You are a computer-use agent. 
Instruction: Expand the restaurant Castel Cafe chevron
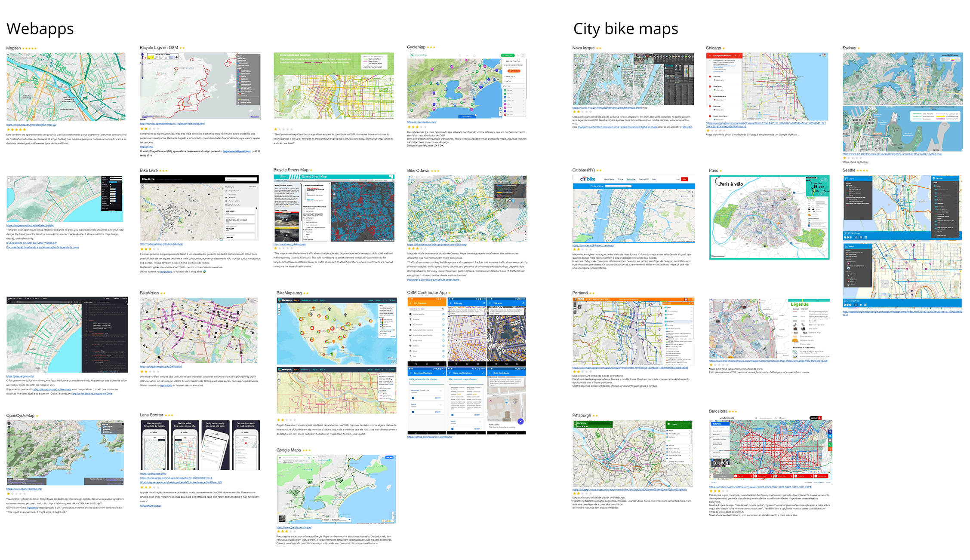[x=440, y=391]
